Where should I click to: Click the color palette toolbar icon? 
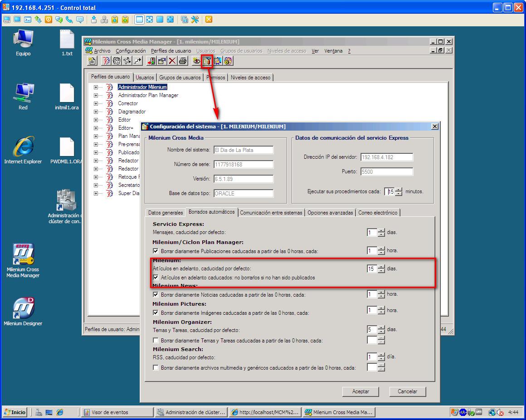[x=228, y=61]
